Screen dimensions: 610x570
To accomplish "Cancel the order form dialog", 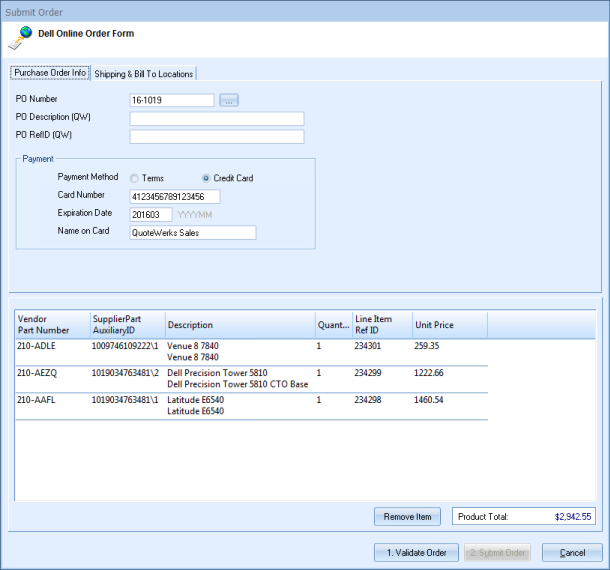I will (572, 553).
